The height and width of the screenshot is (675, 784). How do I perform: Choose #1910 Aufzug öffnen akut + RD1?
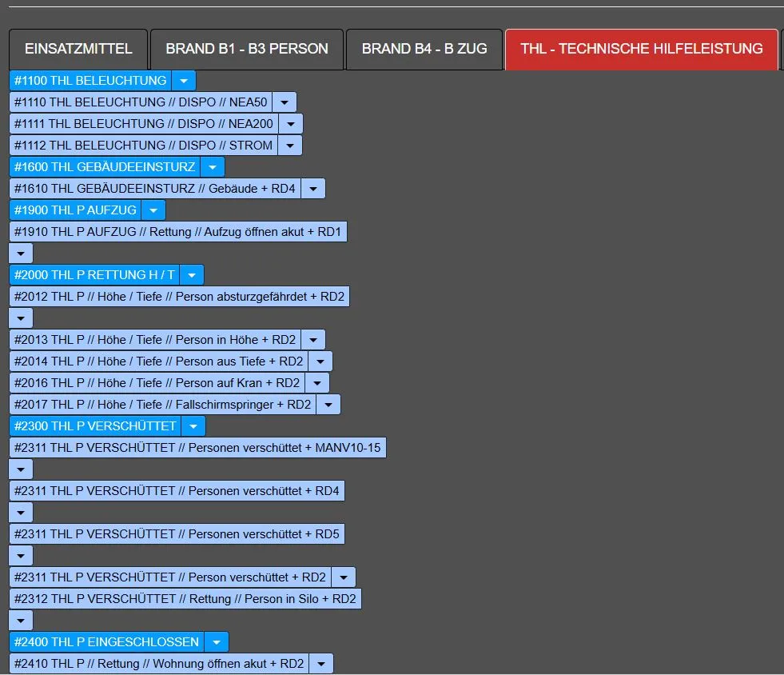coord(178,232)
